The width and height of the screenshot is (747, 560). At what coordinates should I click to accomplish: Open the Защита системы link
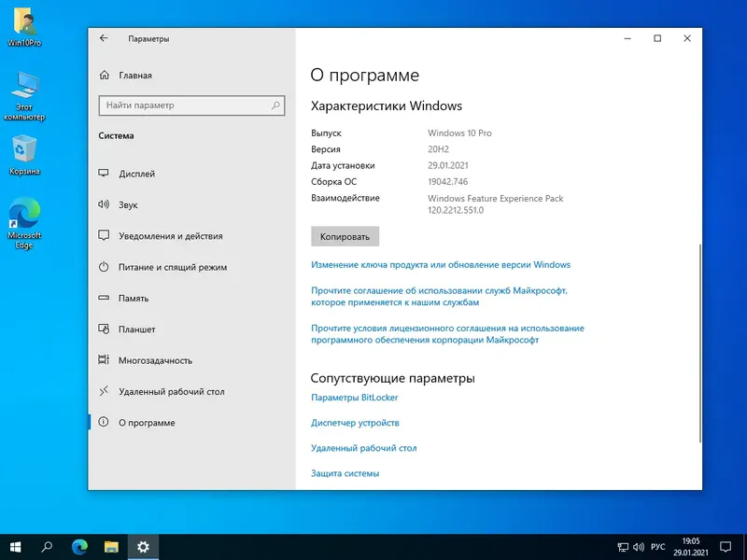[x=345, y=472]
